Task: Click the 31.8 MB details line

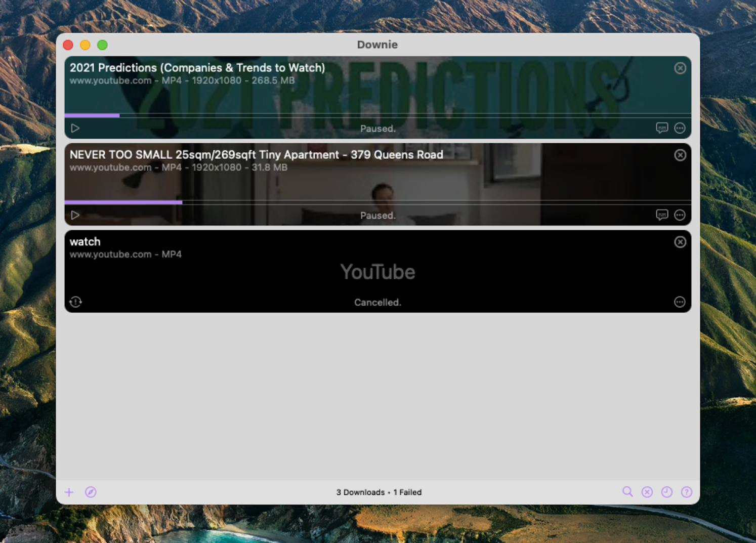Action: pos(179,168)
